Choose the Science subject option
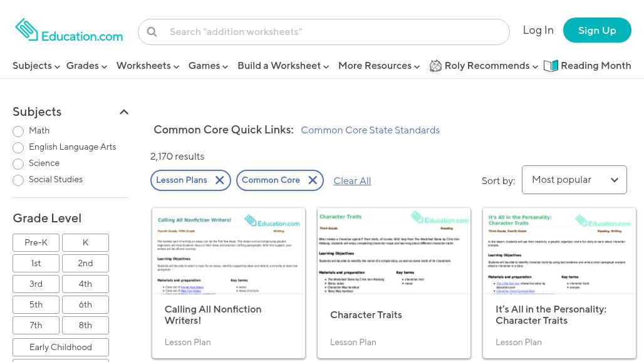 point(18,164)
